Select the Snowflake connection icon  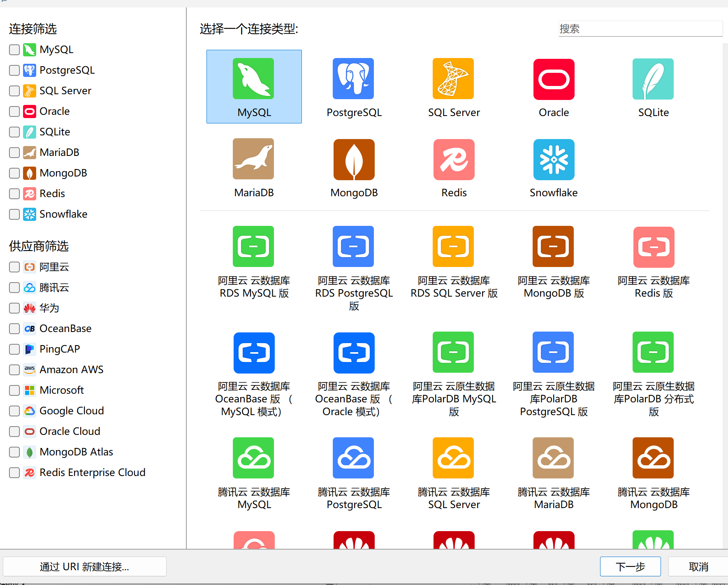[554, 160]
